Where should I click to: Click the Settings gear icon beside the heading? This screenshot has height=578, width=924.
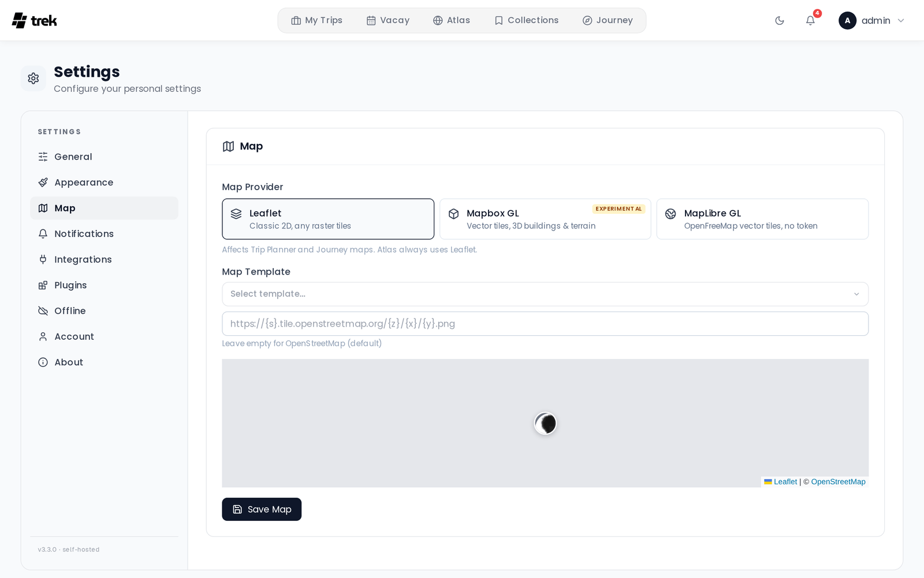[x=33, y=79]
